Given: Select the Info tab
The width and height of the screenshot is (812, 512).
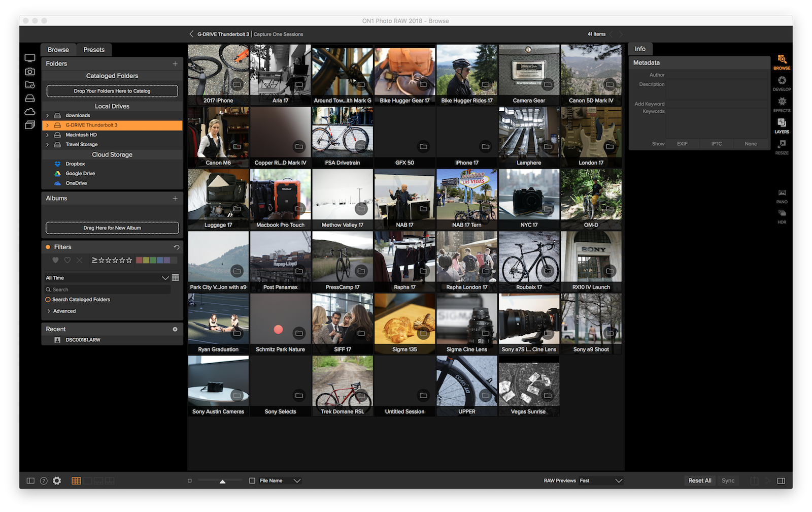Looking at the screenshot, I should tap(640, 49).
